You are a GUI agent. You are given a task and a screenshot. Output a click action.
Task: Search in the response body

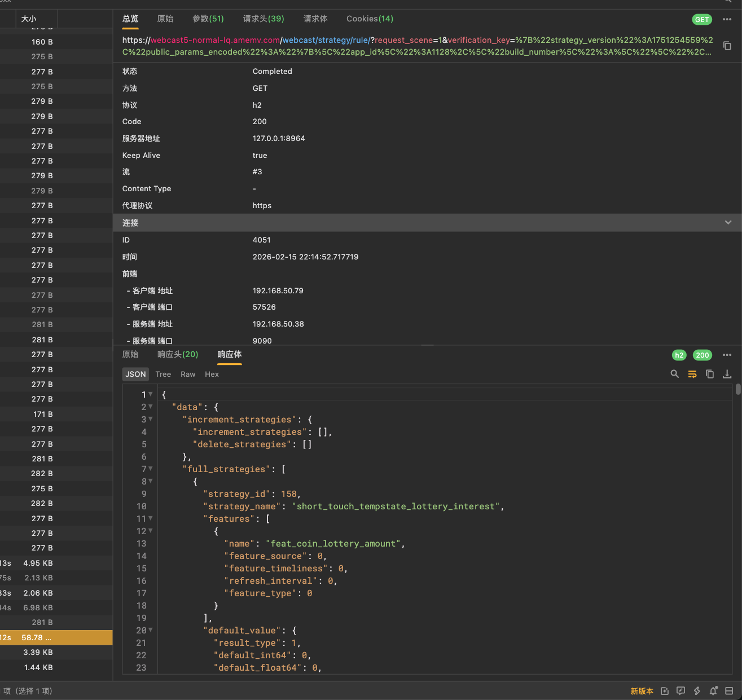click(x=674, y=374)
